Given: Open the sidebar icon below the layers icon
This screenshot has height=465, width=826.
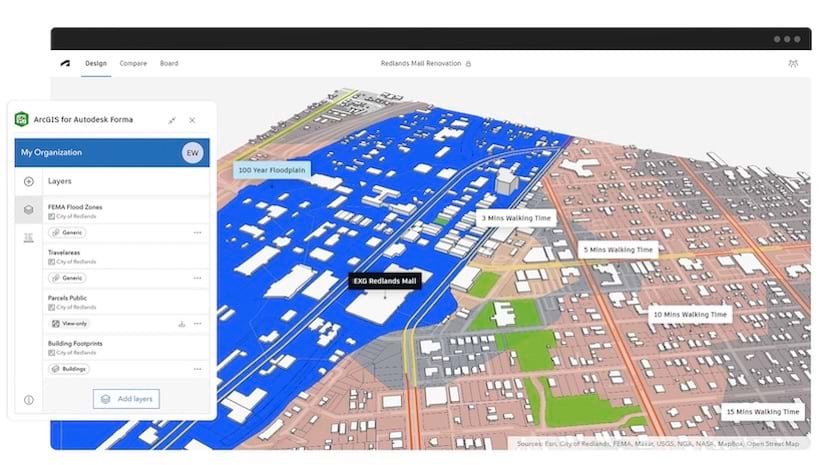Looking at the screenshot, I should click(x=29, y=238).
